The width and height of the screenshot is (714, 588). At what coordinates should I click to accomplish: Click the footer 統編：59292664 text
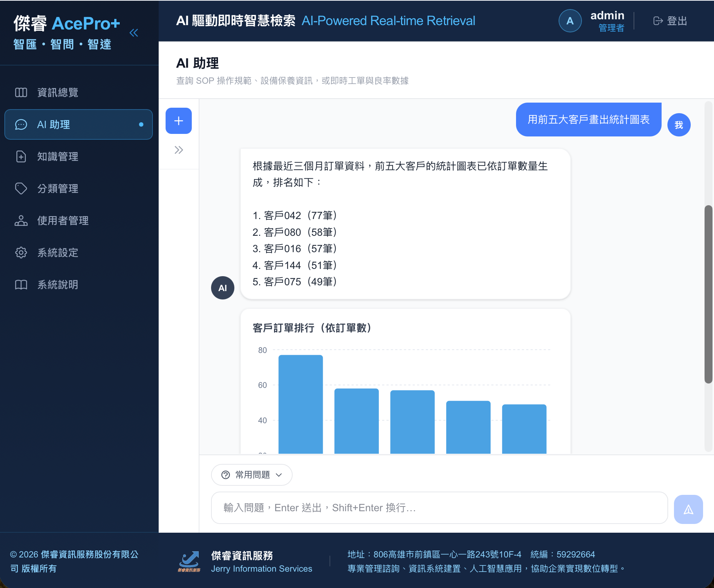point(563,554)
